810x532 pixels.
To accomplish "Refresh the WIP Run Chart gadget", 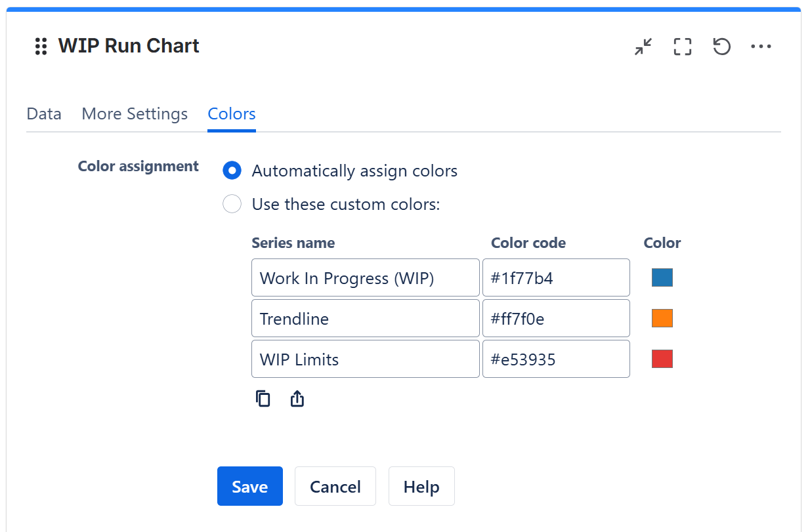I will pyautogui.click(x=722, y=47).
